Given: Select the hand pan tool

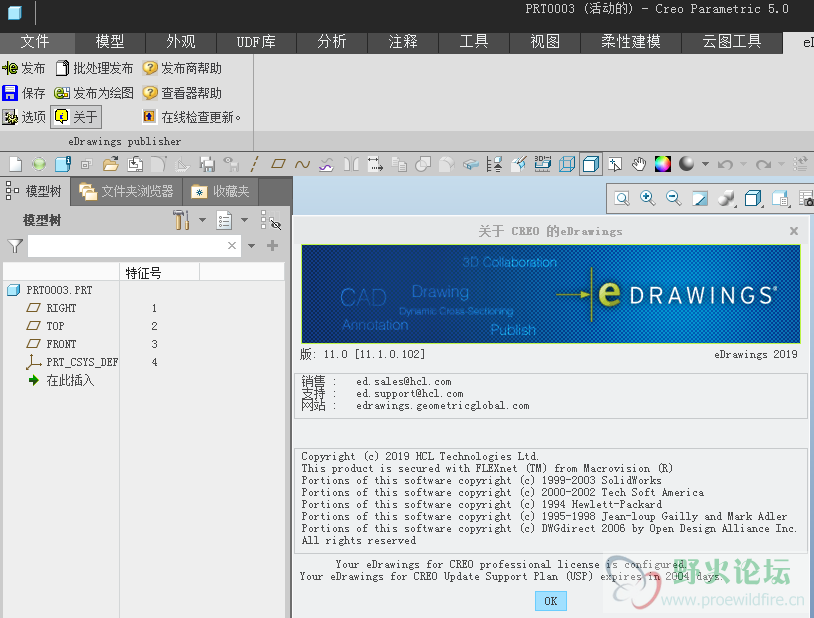Looking at the screenshot, I should coord(639,164).
